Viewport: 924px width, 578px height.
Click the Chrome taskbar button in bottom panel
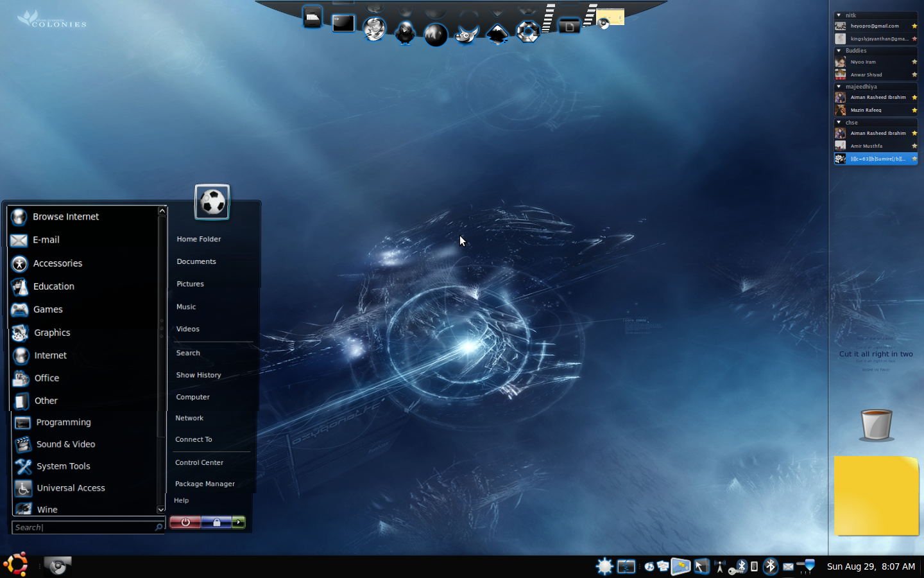click(58, 566)
